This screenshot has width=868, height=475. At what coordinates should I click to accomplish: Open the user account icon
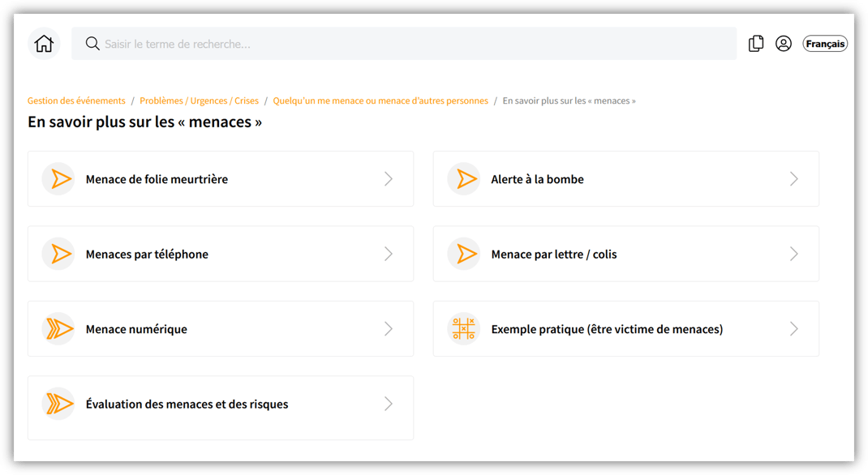point(783,44)
